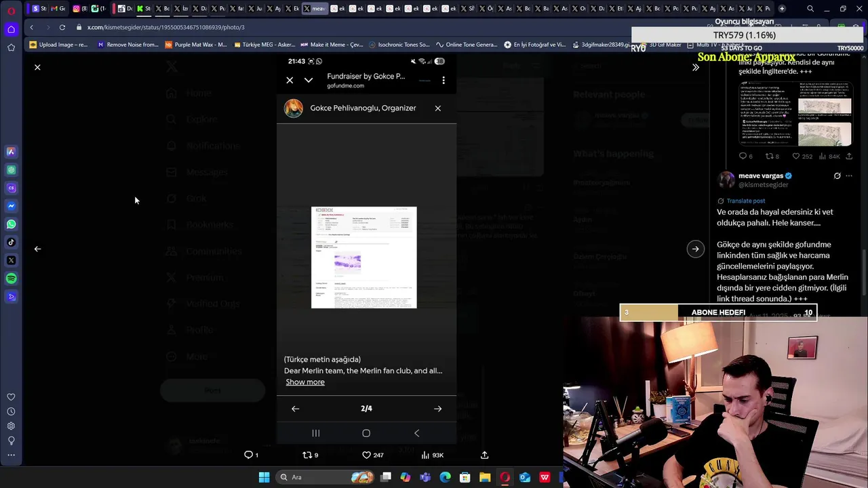Open Opera sidebar bookmarks heart icon

tap(11, 397)
